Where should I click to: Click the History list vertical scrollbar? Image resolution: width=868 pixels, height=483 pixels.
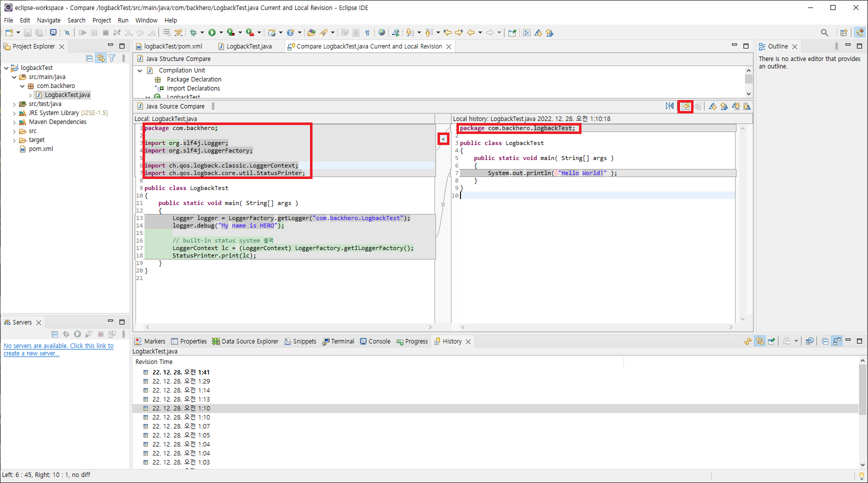tap(862, 390)
